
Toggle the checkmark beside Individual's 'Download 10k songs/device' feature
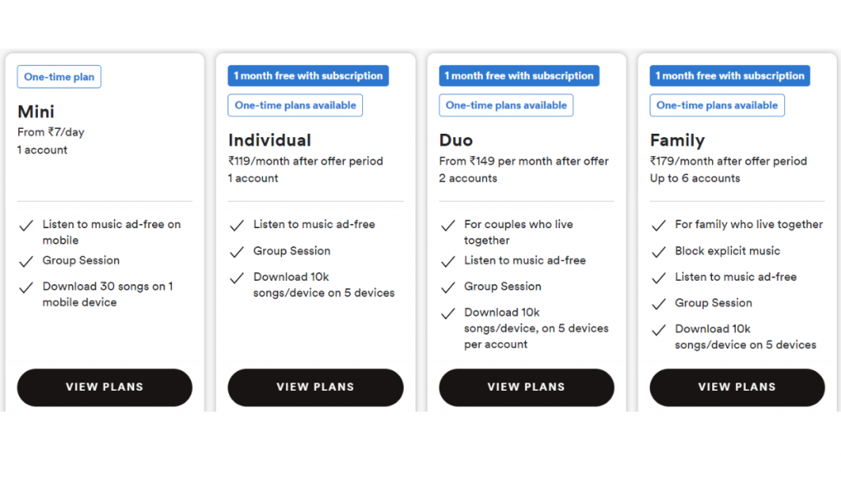[x=237, y=277]
